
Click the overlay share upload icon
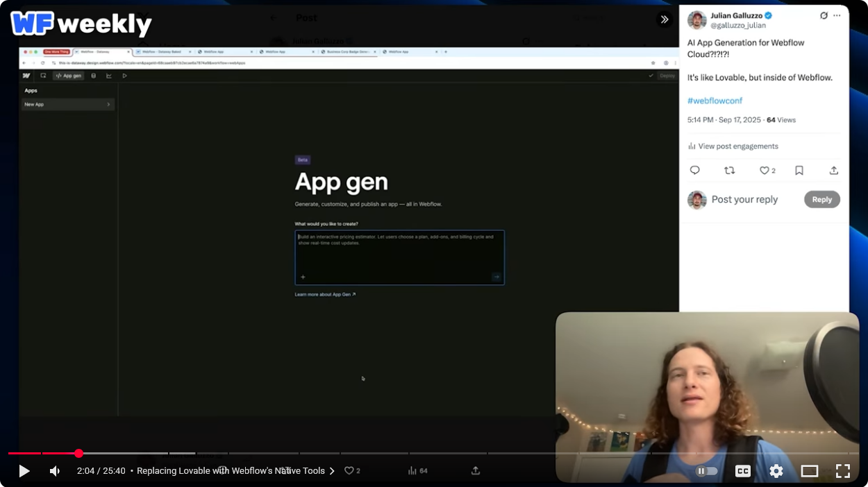(x=476, y=470)
